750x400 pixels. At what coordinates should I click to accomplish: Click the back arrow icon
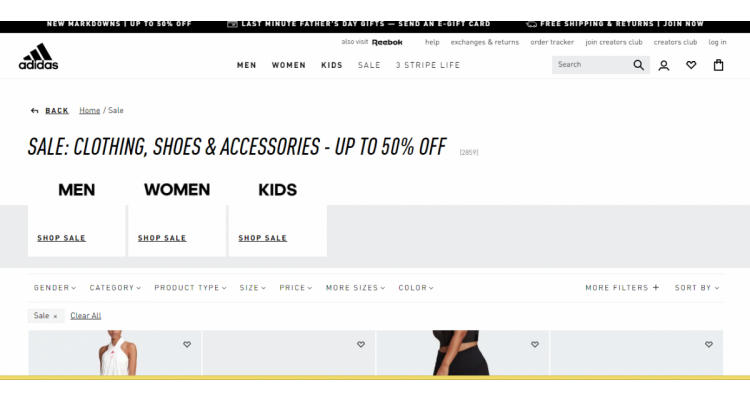pos(34,111)
